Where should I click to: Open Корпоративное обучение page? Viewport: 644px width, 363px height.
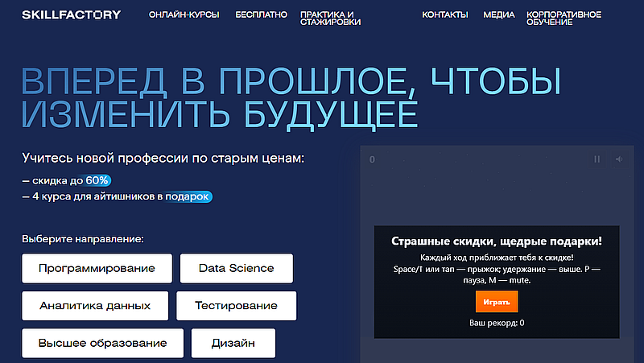pyautogui.click(x=563, y=19)
